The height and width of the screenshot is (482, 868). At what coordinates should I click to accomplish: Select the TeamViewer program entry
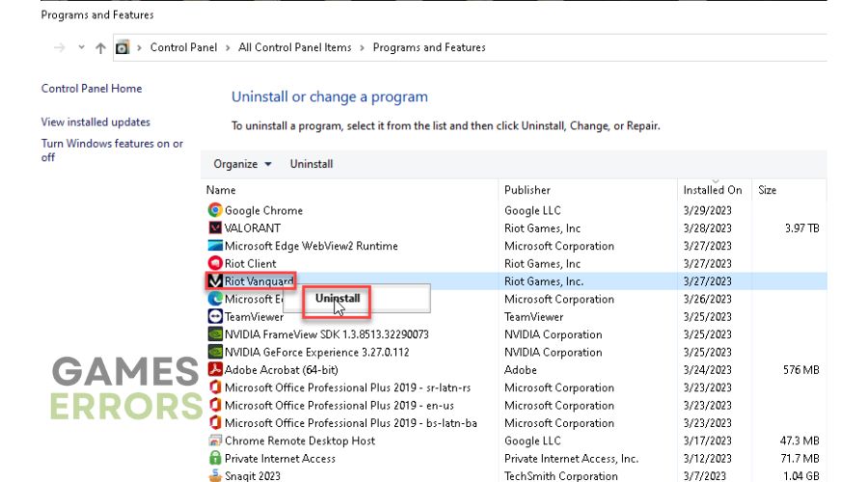click(254, 316)
